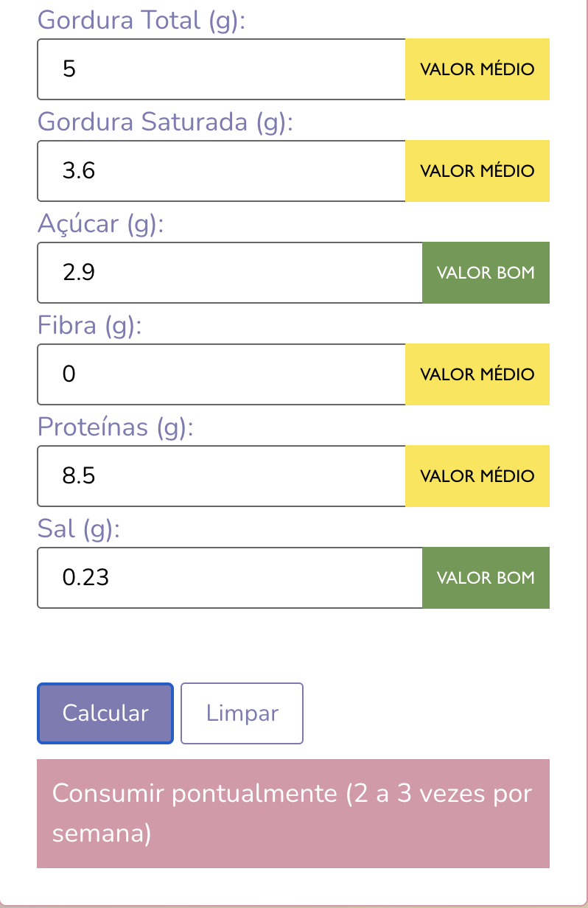Screen dimensions: 588x908
Task: Click Valor Médio badge beside Fibra
Action: coord(477,374)
